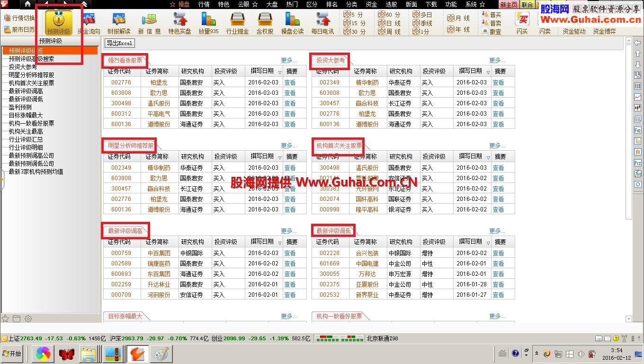Open the line-chart icon in right sidebar
The image size is (644, 364).
click(x=637, y=97)
